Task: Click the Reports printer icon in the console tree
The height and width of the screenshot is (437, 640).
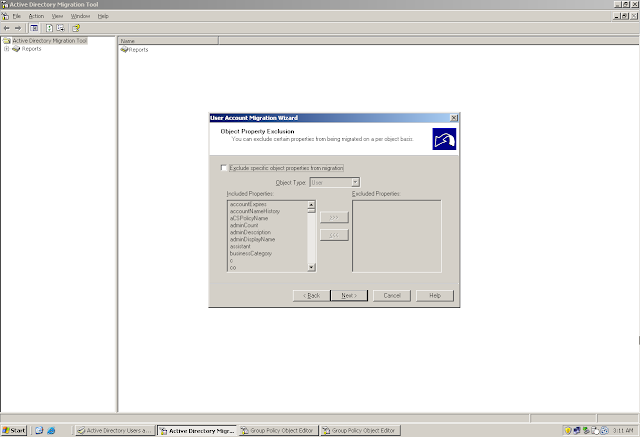Action: click(x=16, y=49)
